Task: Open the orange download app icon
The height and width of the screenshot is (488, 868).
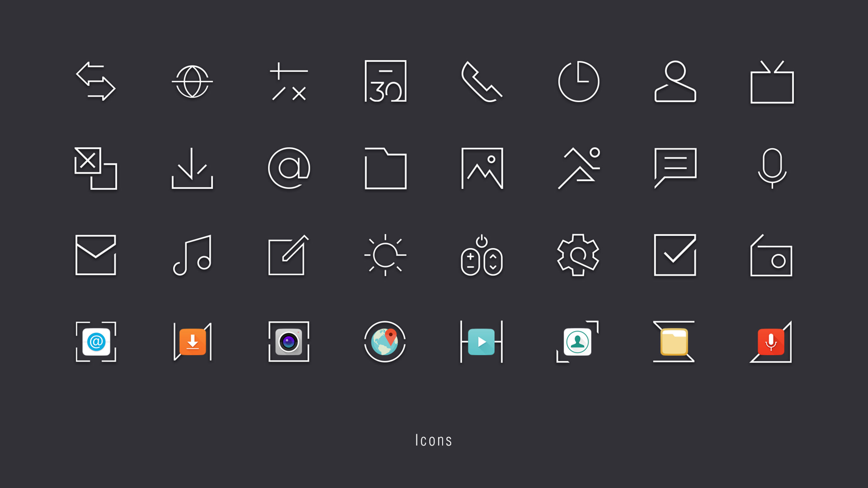Action: (192, 342)
